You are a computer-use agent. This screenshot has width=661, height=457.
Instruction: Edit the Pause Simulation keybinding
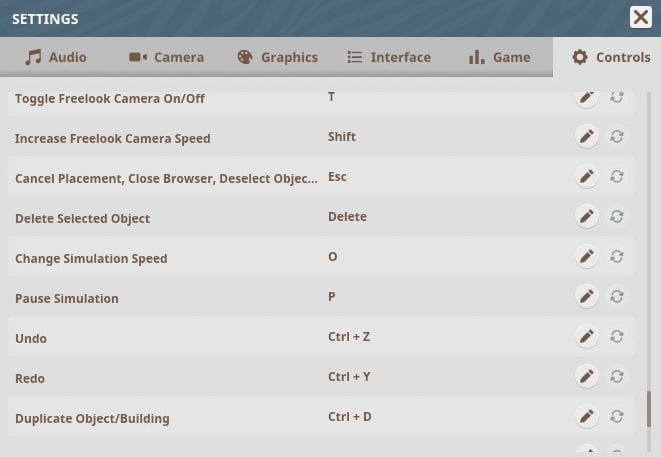click(x=587, y=297)
